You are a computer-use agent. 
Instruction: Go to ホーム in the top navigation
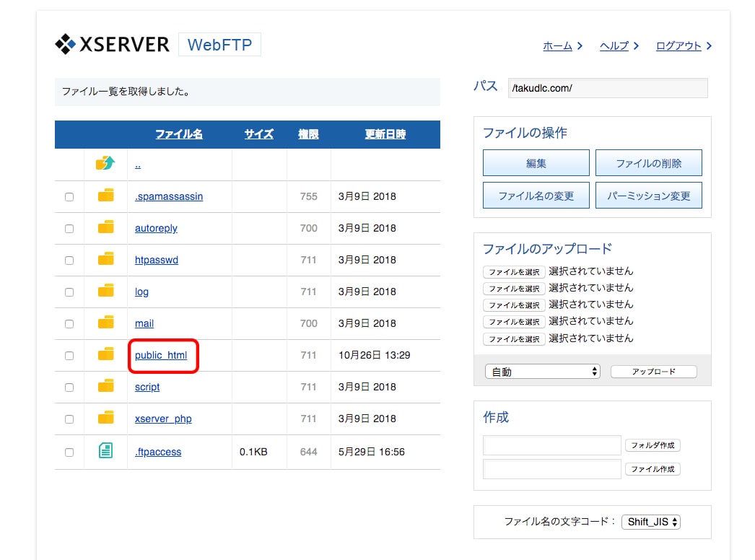557,46
